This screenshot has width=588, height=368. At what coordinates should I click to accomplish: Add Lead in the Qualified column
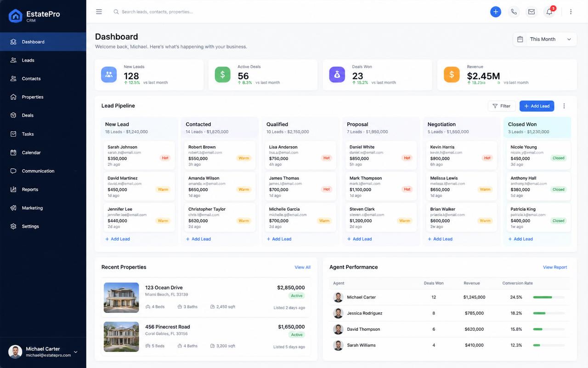[279, 239]
